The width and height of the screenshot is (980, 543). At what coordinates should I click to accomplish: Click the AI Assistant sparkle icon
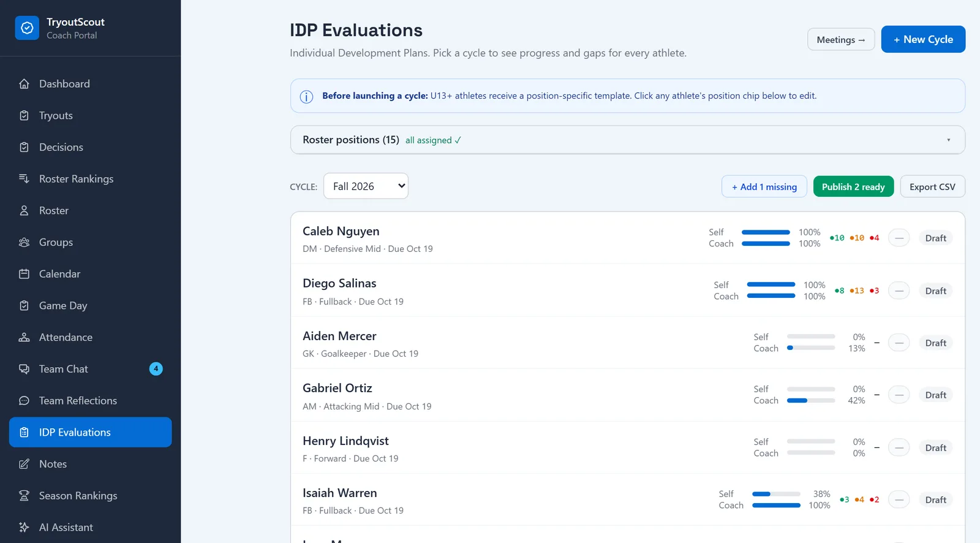click(24, 527)
